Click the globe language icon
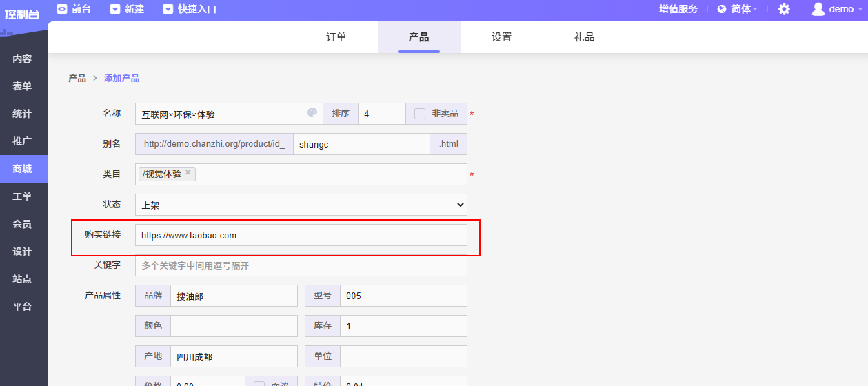This screenshot has height=386, width=868. (x=722, y=9)
